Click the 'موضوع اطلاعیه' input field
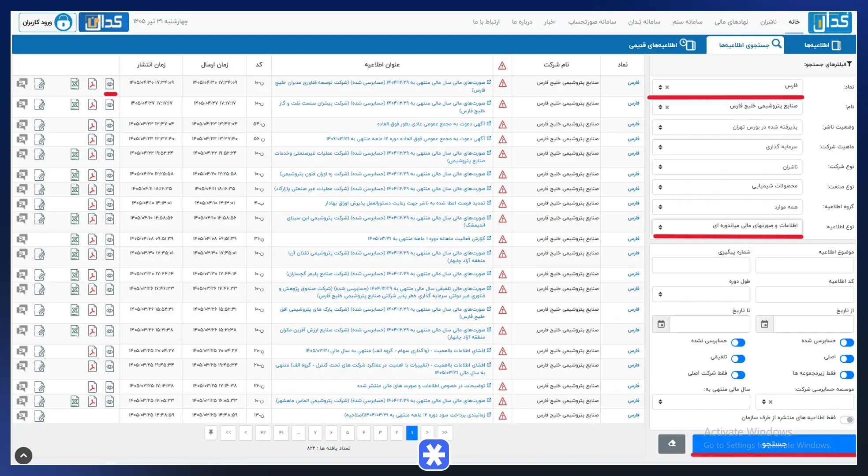This screenshot has width=868, height=476. pyautogui.click(x=804, y=265)
